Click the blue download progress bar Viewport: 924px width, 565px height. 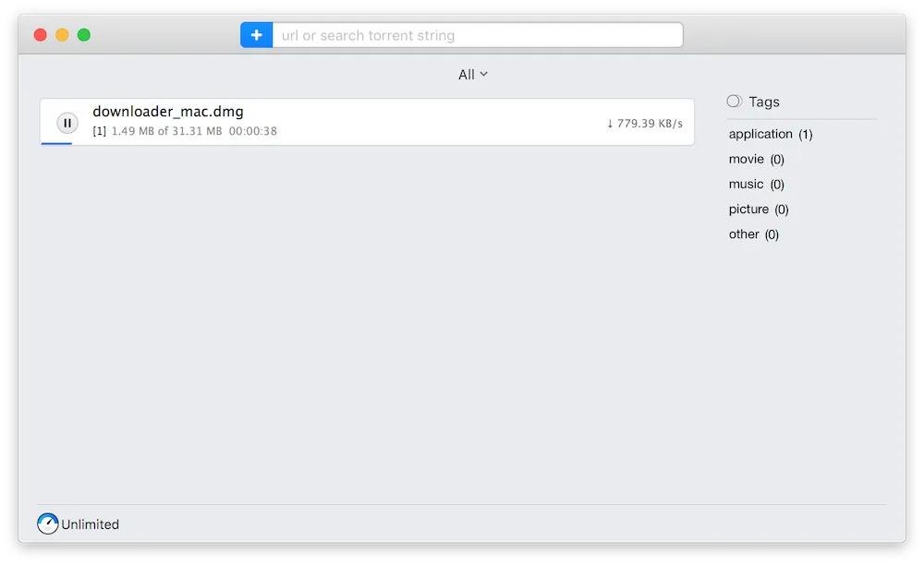coord(56,143)
